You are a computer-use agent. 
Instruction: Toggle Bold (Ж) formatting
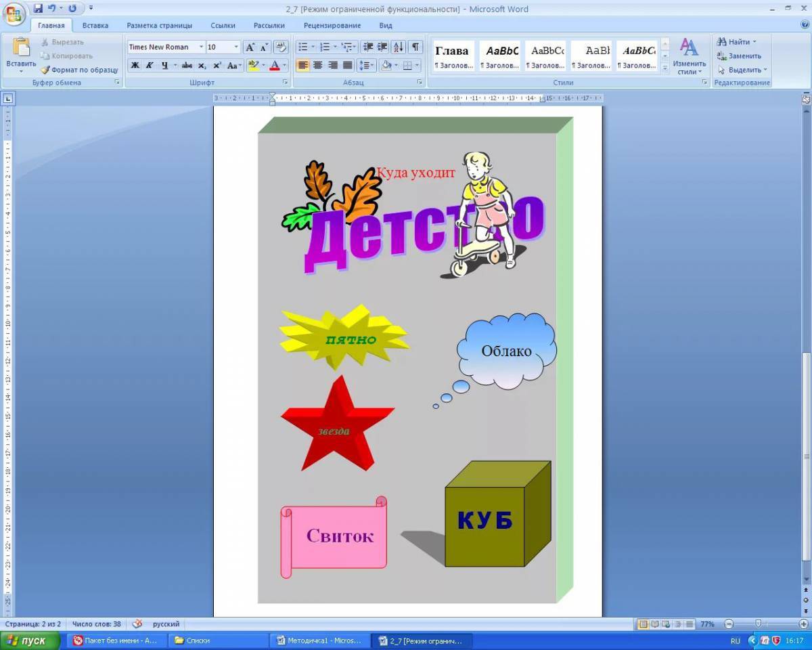coord(135,66)
